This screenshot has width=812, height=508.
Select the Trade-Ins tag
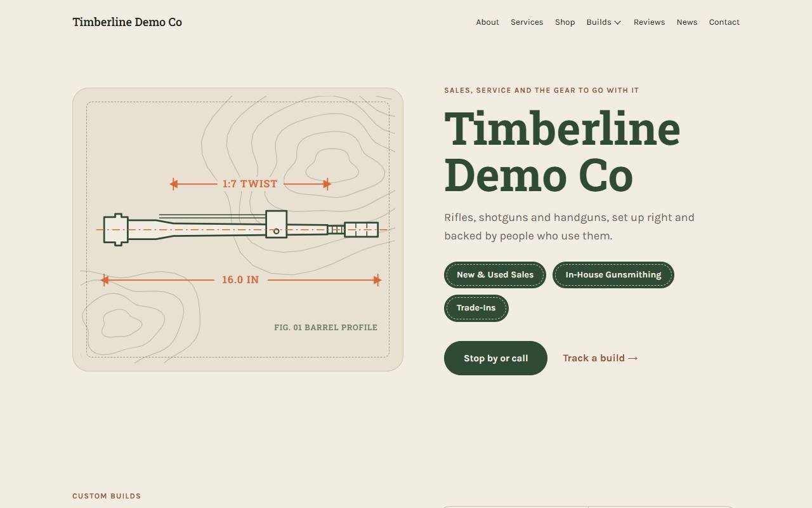(x=476, y=308)
